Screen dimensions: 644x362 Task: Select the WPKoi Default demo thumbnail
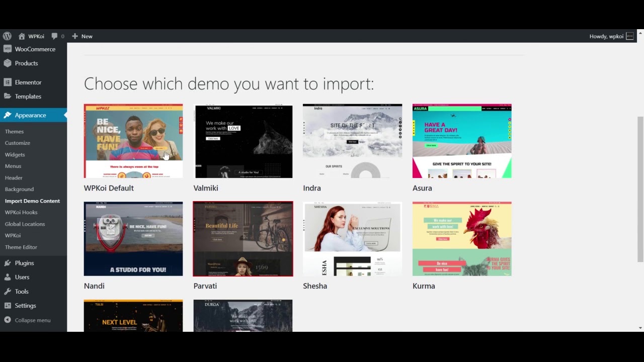[x=133, y=141]
